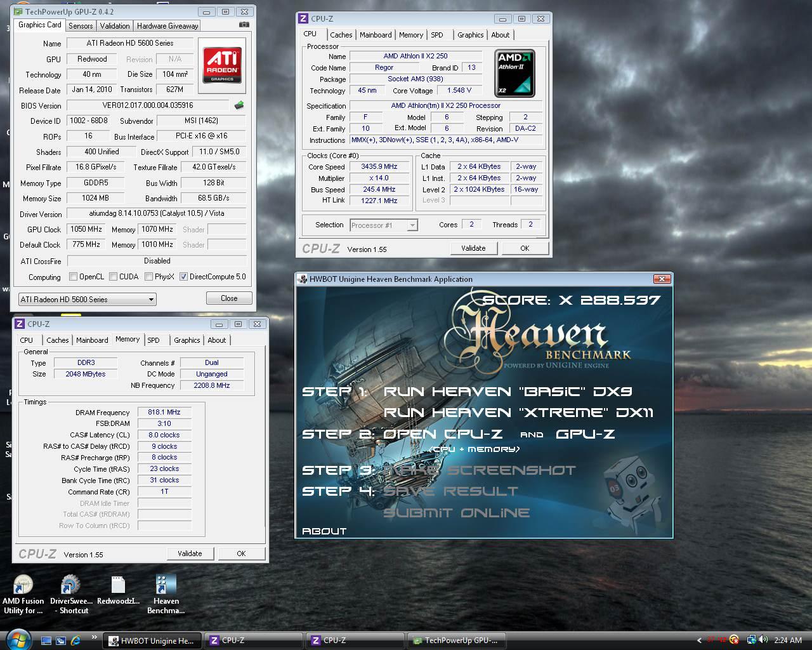The height and width of the screenshot is (650, 812).
Task: Click the taskbar clock showing 2:24 AM
Action: [x=788, y=640]
